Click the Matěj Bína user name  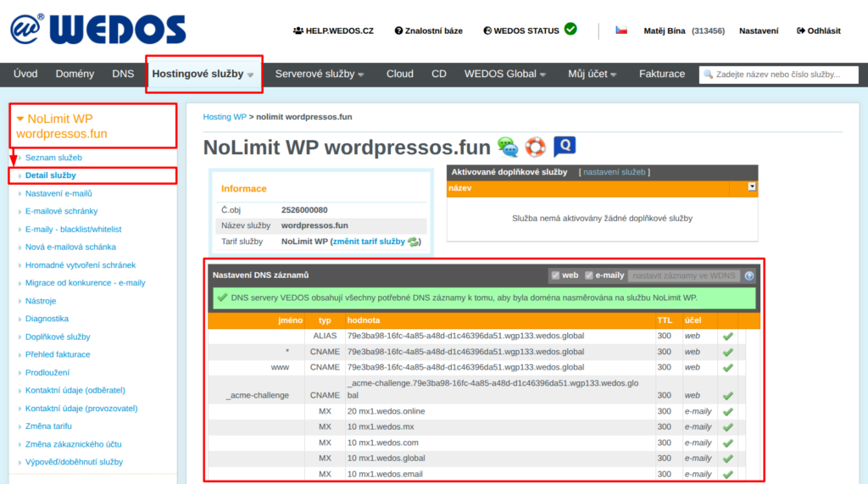pyautogui.click(x=665, y=31)
